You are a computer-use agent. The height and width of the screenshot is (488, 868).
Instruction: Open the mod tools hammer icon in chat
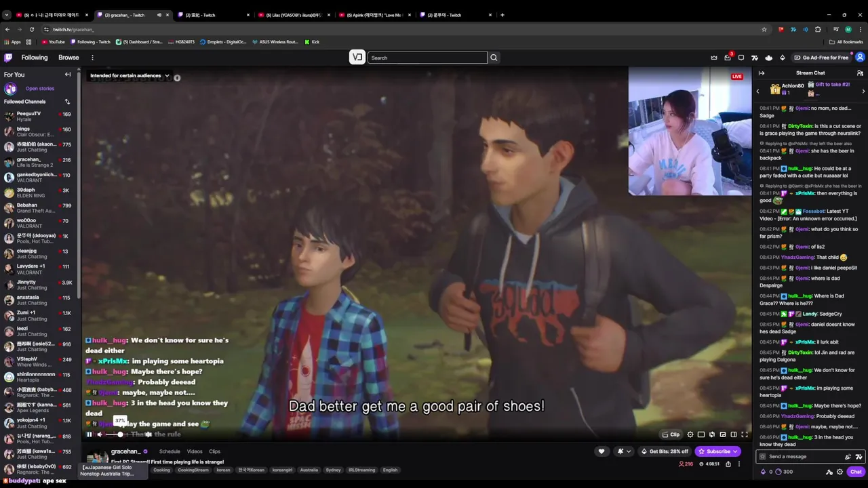point(829,472)
